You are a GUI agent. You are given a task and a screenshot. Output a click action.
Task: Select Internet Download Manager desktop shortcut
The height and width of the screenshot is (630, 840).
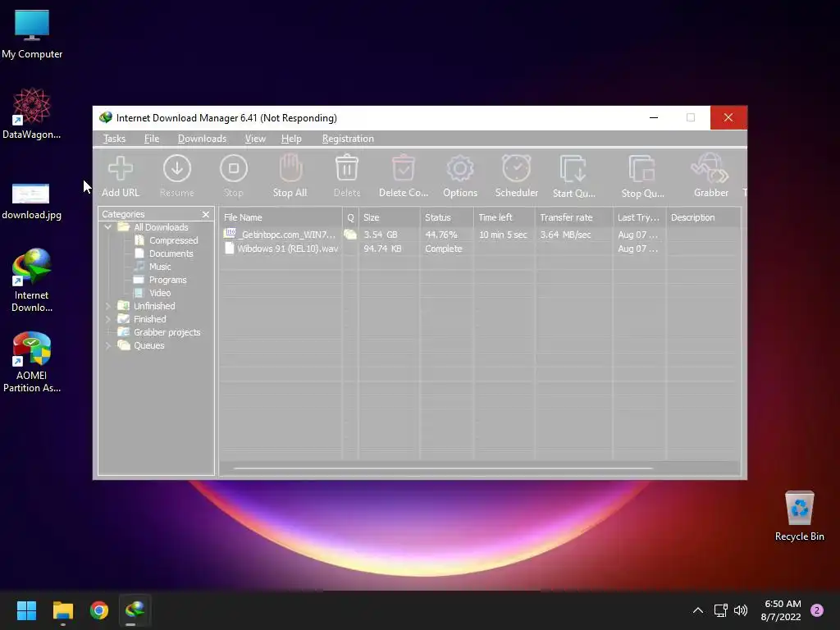pos(32,281)
